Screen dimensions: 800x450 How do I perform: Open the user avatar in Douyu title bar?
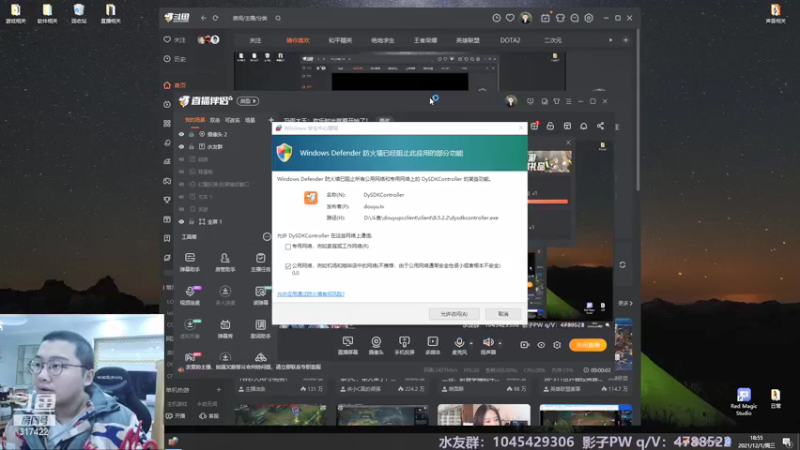(526, 18)
